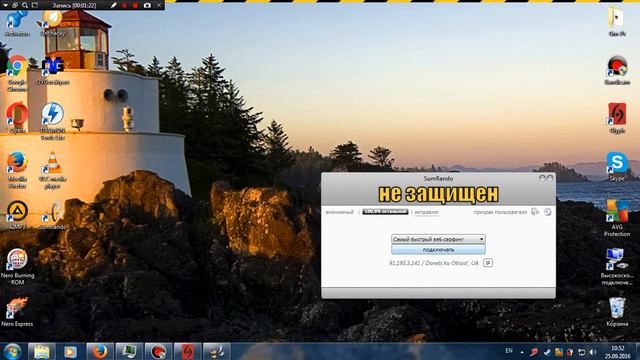Click the Google Chrome desktop icon
Viewport: 640px width, 360px height.
17,74
